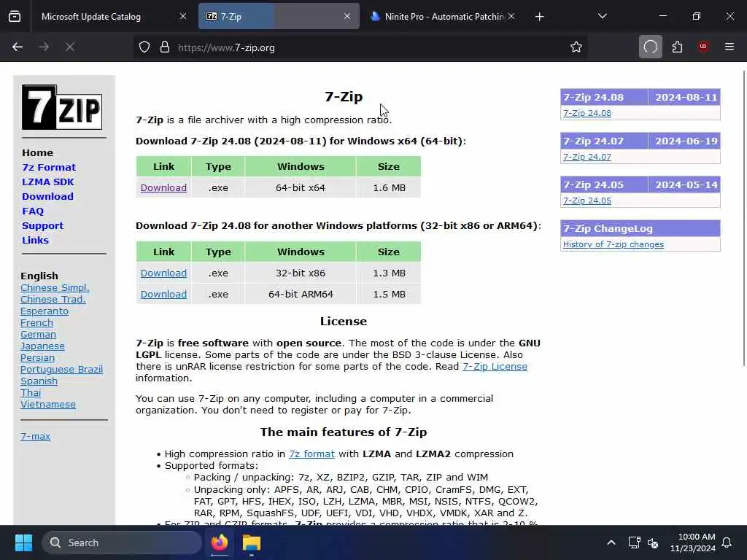The width and height of the screenshot is (747, 560).
Task: Switch language to French
Action: [x=36, y=322]
